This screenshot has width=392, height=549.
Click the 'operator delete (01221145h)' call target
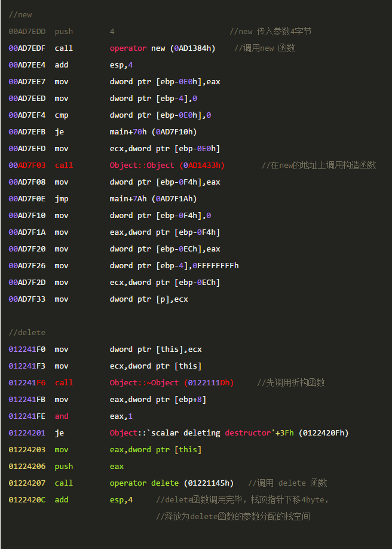(x=171, y=483)
